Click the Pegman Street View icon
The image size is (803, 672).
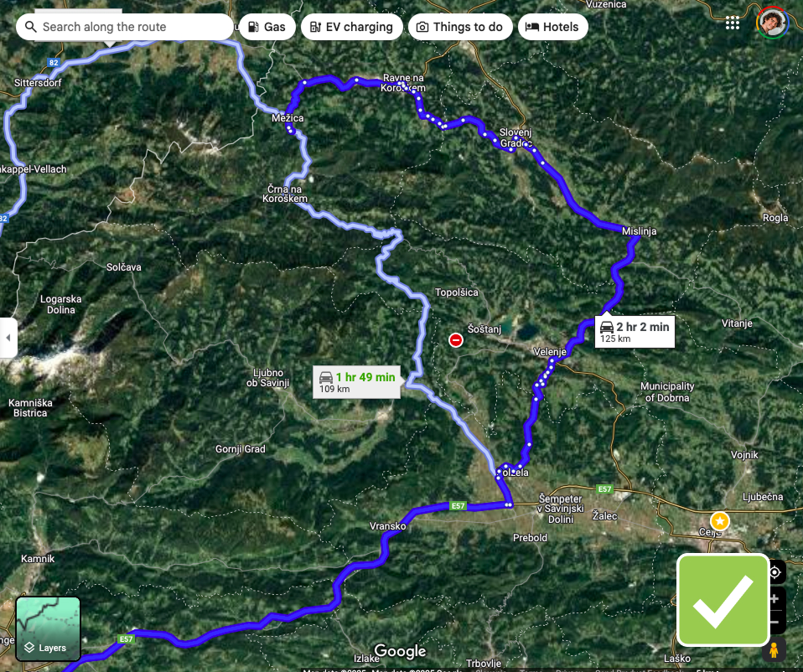coord(775,650)
